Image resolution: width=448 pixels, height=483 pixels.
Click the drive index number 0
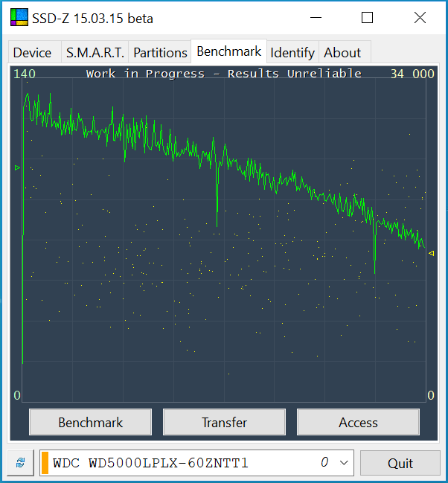pos(324,462)
